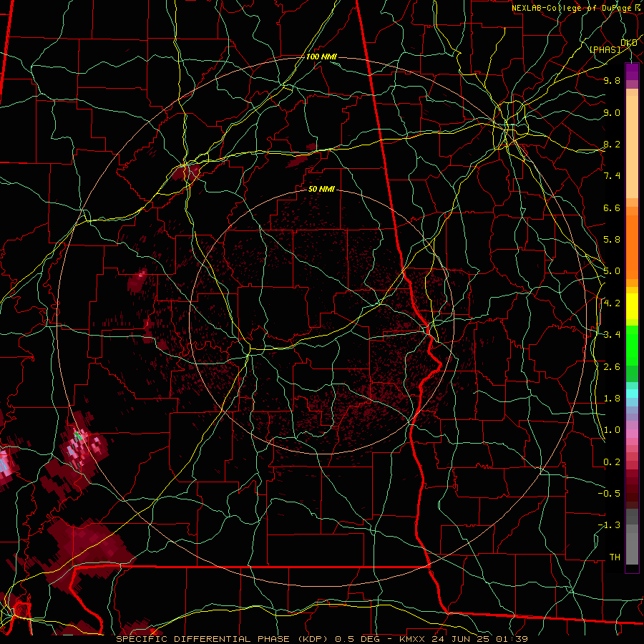Click the 9.8 value on the color scale
This screenshot has width=644, height=644.
pos(612,80)
